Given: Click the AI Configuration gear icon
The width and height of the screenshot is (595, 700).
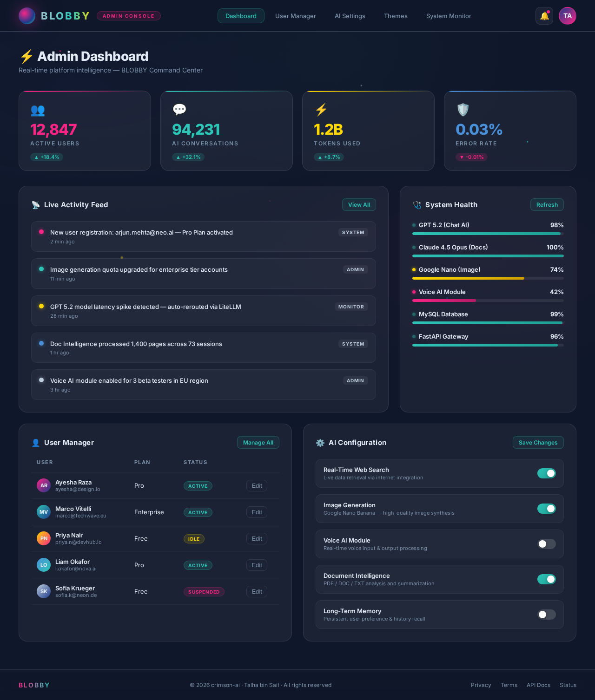Looking at the screenshot, I should (x=320, y=442).
